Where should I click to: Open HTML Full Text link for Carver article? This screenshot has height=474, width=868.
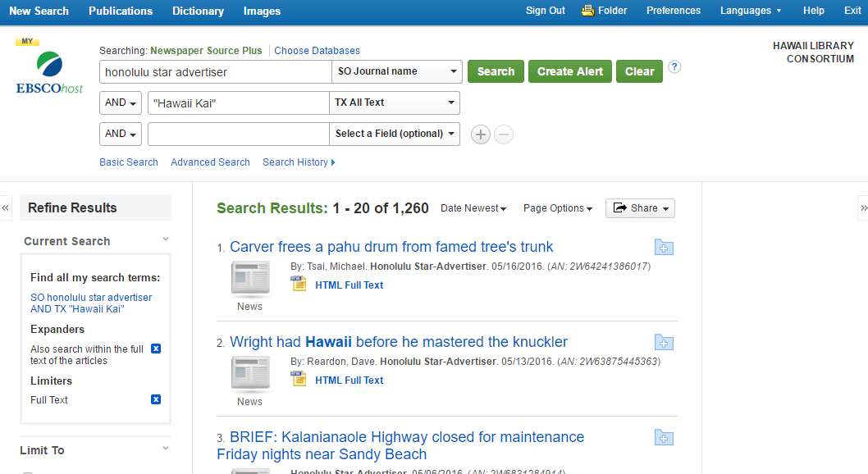point(349,285)
